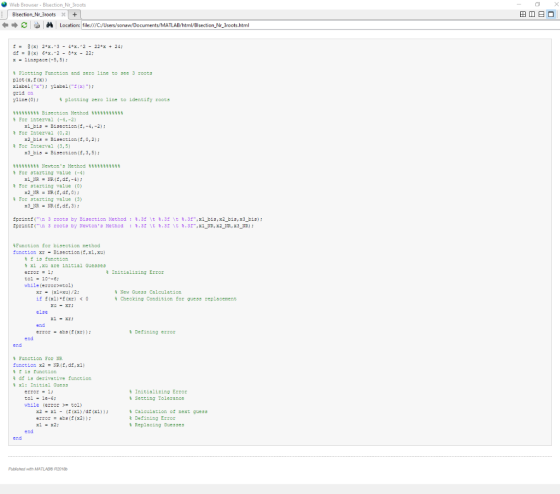This screenshot has height=494, width=560.
Task: Click the 'x2_bis = Bisection(f,0,2);' line
Action: click(62, 139)
